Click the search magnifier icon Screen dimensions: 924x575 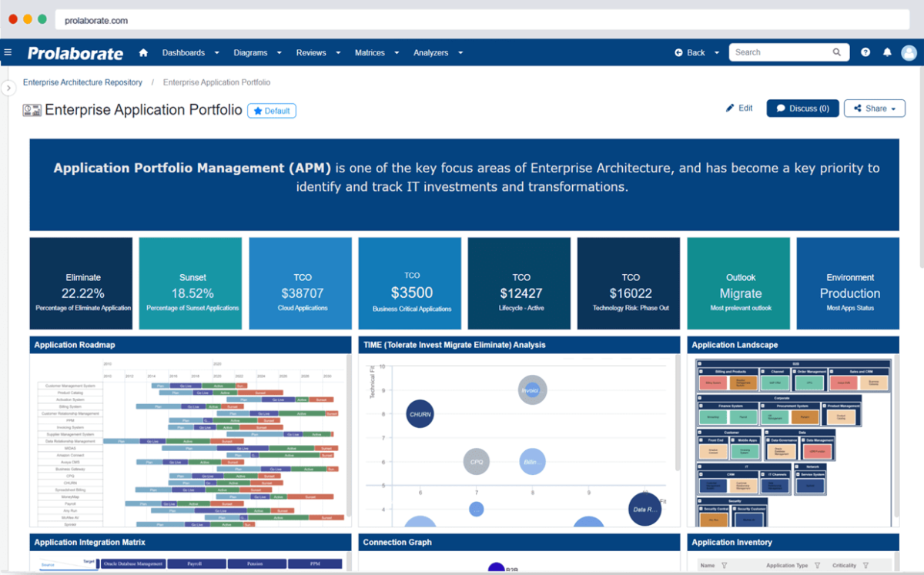click(x=837, y=52)
